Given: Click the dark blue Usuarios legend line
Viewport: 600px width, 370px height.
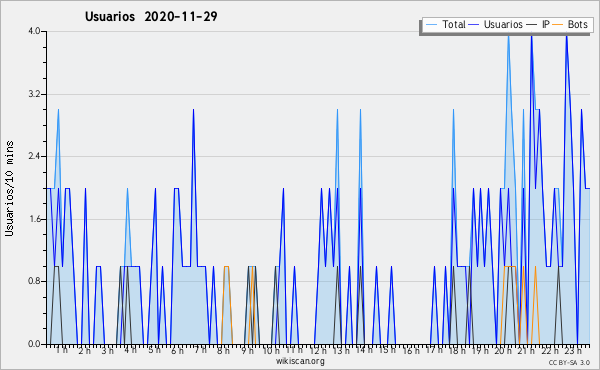Looking at the screenshot, I should [x=474, y=25].
